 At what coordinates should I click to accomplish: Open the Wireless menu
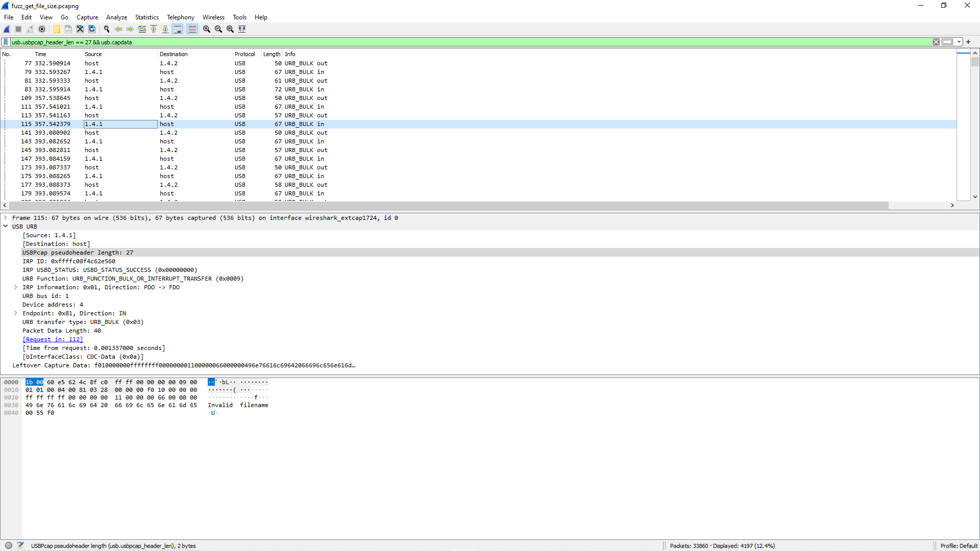[x=213, y=17]
